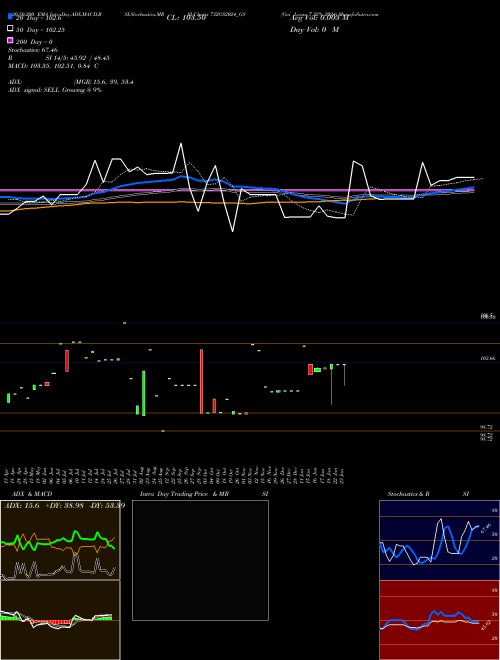
Task: Click the 'Stochastics: 67.46' reading
Action: point(33,50)
